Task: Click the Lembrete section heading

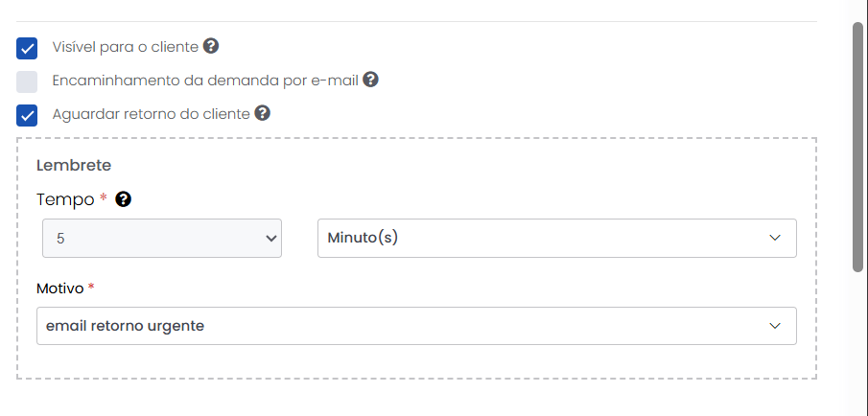Action: click(x=74, y=165)
